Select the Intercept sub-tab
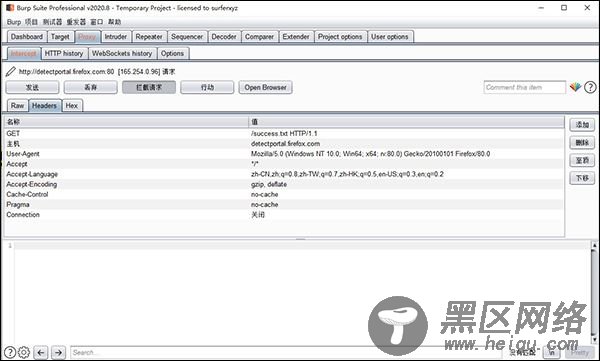 coord(24,53)
